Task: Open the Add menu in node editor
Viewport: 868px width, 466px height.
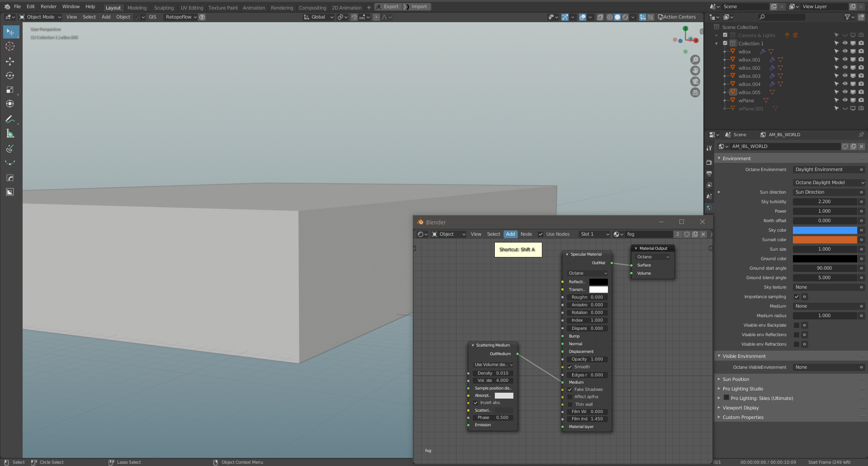Action: click(510, 234)
